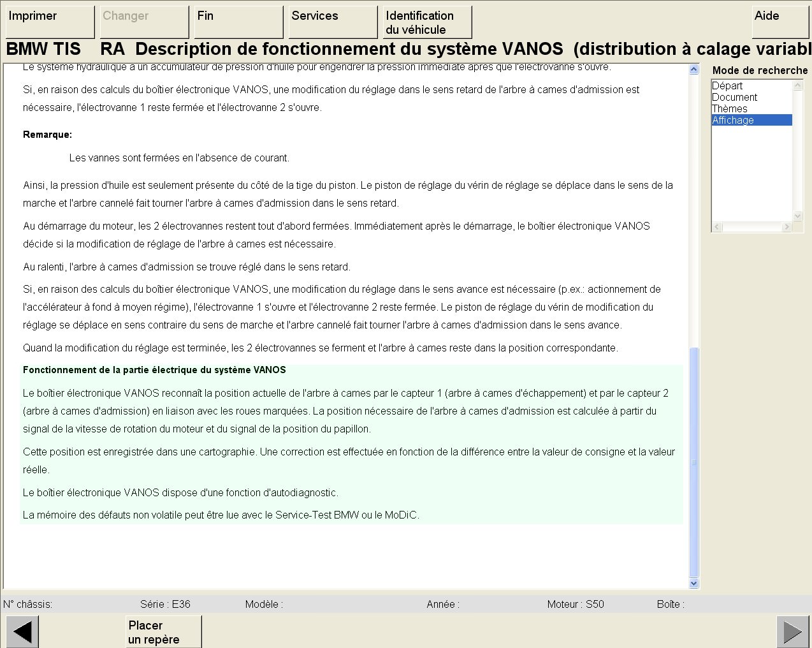Click the greyed-out Changer button
Screen dimensions: 812x648
coord(145,22)
